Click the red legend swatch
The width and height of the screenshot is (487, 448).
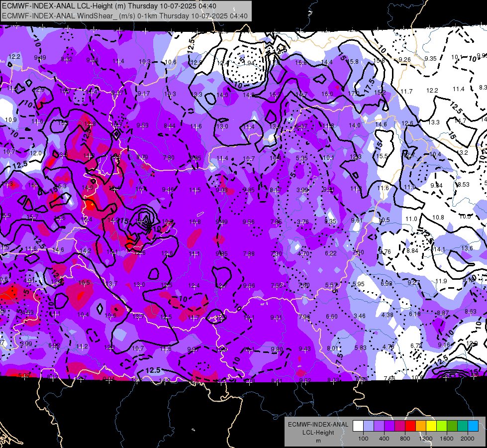coord(410,426)
